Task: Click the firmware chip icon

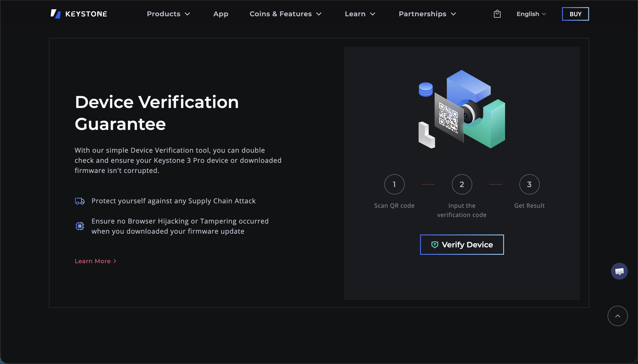Action: coord(80,226)
